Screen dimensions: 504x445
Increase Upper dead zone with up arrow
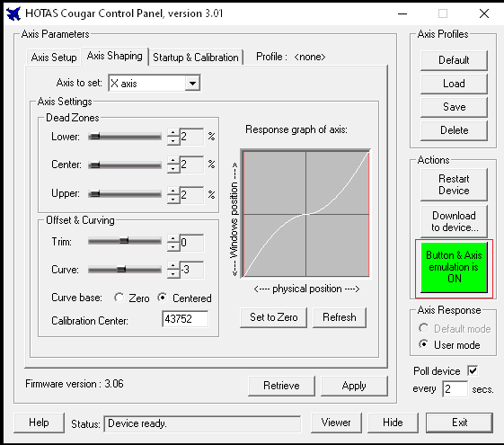click(x=173, y=191)
